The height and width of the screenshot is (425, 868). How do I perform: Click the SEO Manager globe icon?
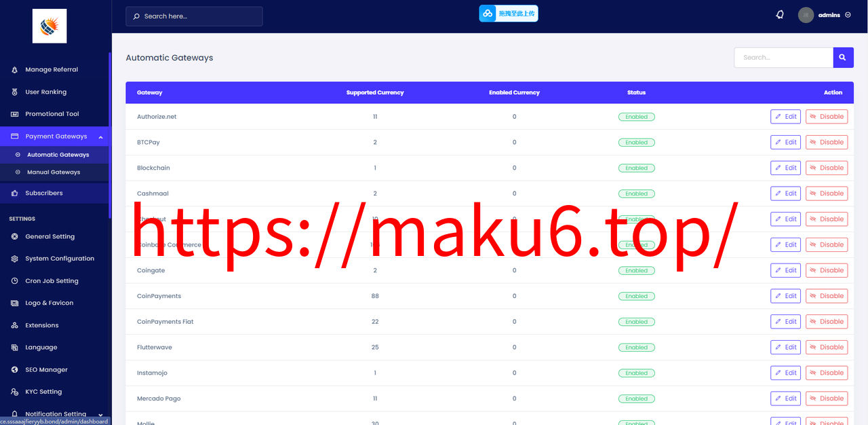(x=15, y=370)
